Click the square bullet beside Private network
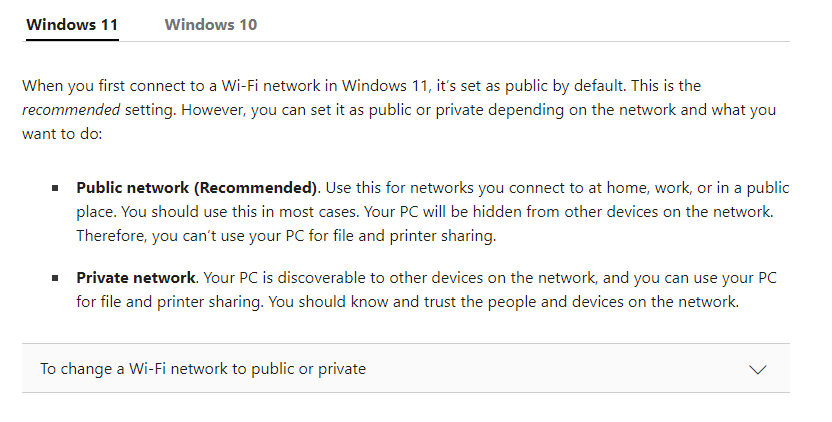 click(55, 278)
